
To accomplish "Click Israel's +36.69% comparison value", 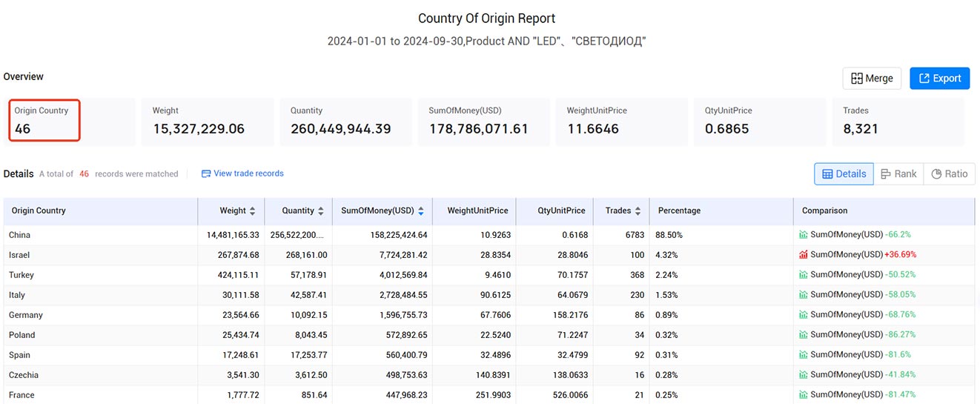I will pos(900,255).
